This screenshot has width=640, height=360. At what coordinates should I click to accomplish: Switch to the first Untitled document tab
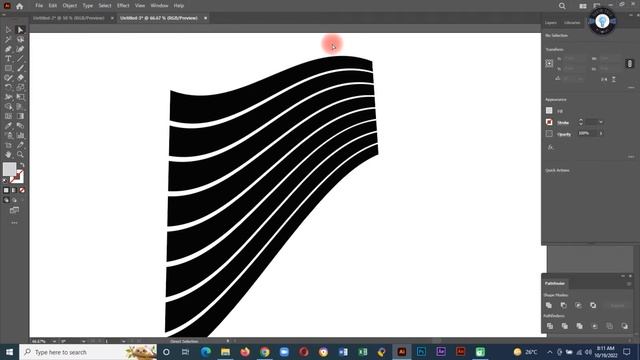69,18
